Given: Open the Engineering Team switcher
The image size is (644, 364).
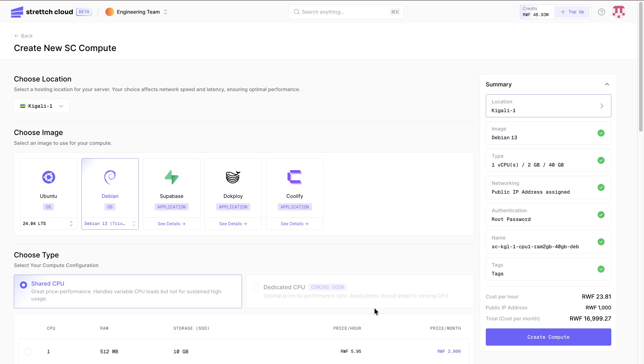Looking at the screenshot, I should (136, 12).
